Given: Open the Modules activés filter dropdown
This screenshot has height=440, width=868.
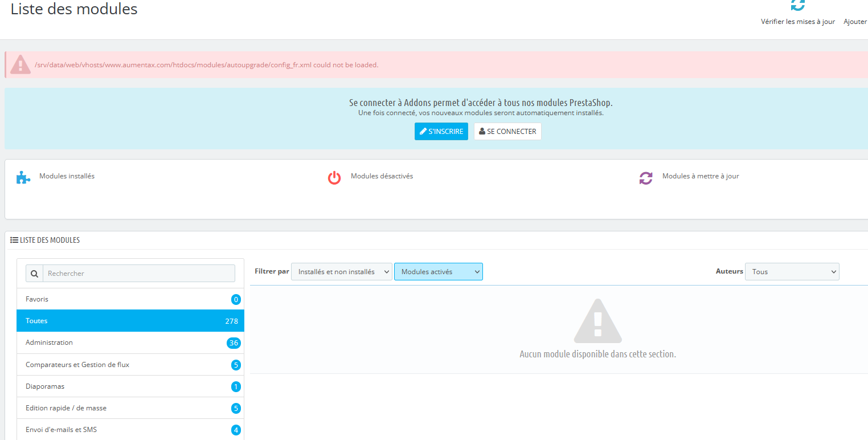Looking at the screenshot, I should coord(439,272).
